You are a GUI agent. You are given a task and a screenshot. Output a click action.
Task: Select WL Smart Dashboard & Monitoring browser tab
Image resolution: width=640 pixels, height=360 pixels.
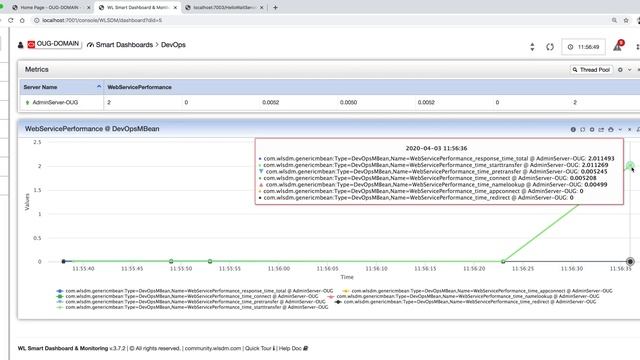(x=137, y=7)
